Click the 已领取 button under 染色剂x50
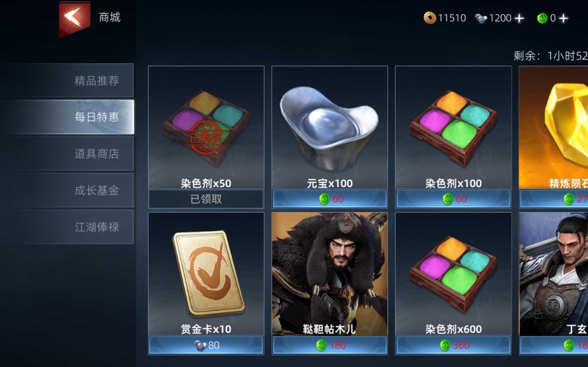This screenshot has width=588, height=367. [206, 199]
